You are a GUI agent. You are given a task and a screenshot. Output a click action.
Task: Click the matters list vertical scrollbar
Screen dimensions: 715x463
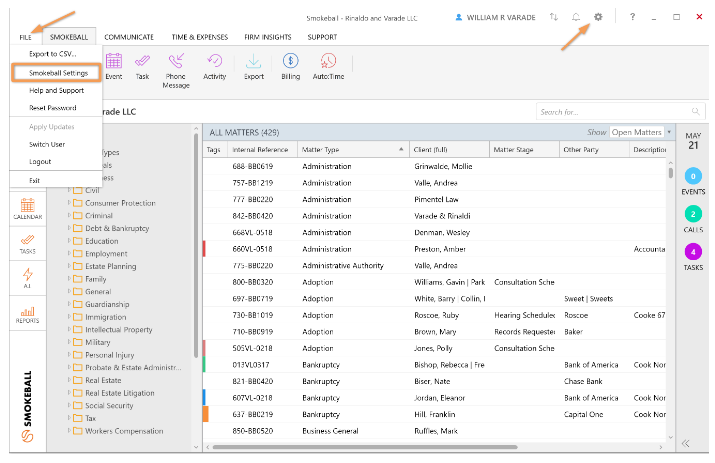(670, 172)
